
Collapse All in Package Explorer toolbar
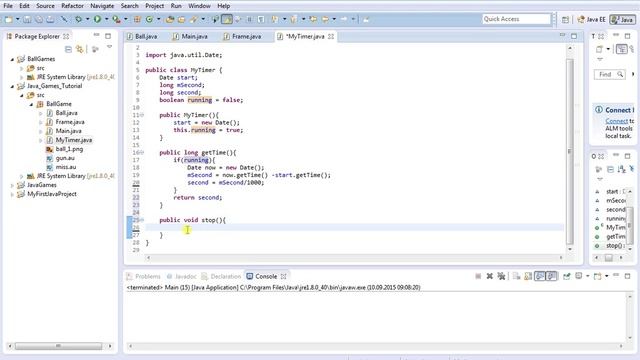point(68,49)
